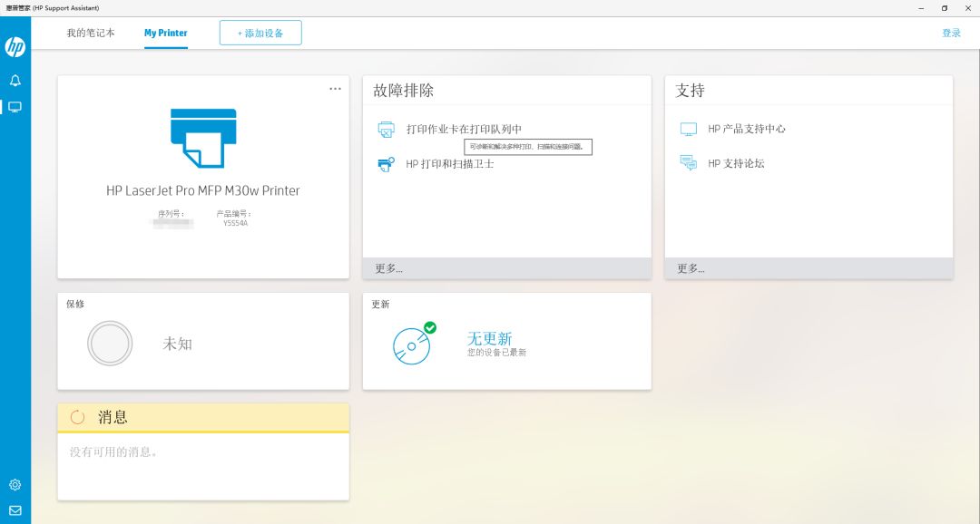980x524 pixels.
Task: Select the My Printer tab
Action: (166, 34)
